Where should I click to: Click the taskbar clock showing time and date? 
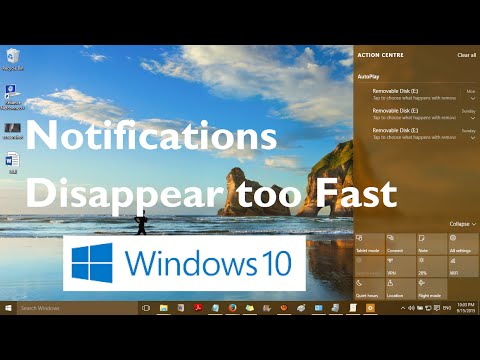tap(466, 308)
